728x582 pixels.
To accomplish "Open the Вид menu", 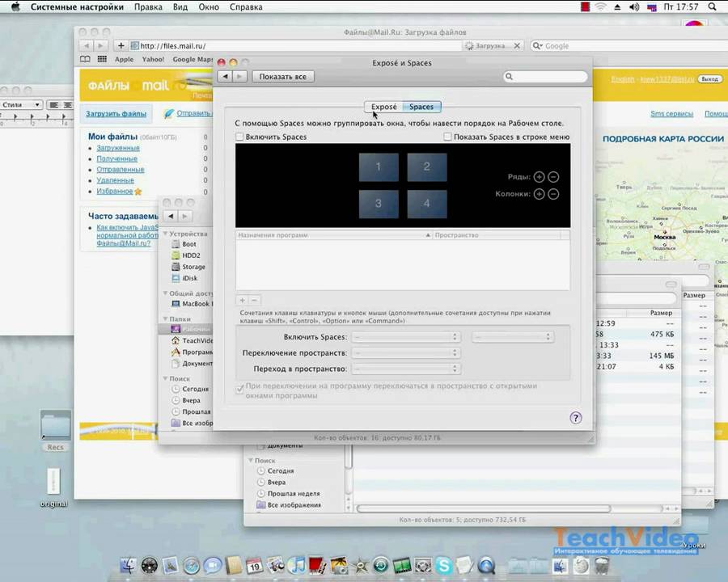I will [180, 7].
